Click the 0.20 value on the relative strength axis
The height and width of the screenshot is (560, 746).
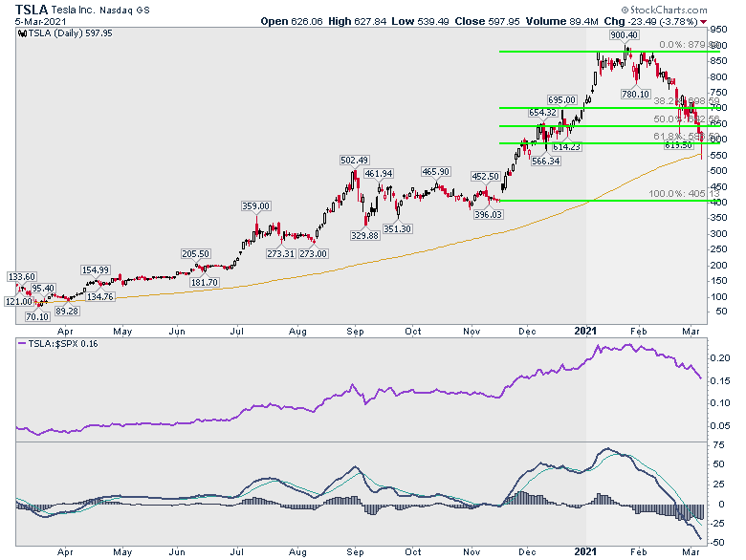720,357
